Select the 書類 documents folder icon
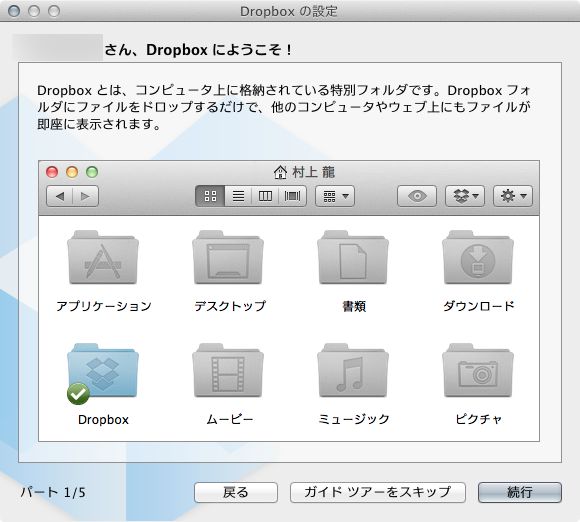The height and width of the screenshot is (522, 580). 353,258
